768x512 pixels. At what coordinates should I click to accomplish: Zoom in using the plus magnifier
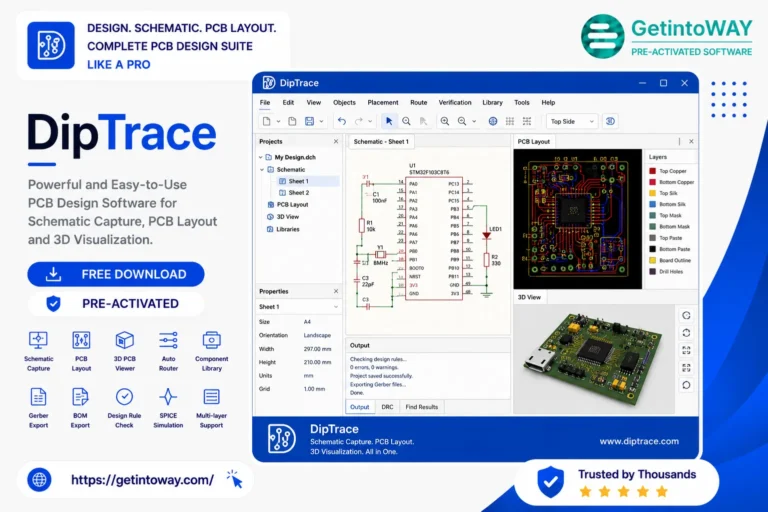pyautogui.click(x=445, y=121)
